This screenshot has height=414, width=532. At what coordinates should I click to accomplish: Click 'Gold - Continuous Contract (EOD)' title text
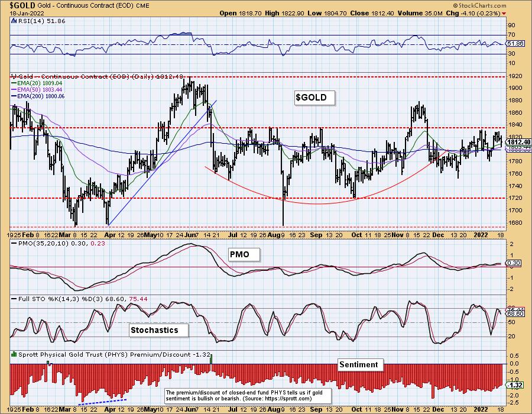pyautogui.click(x=86, y=5)
